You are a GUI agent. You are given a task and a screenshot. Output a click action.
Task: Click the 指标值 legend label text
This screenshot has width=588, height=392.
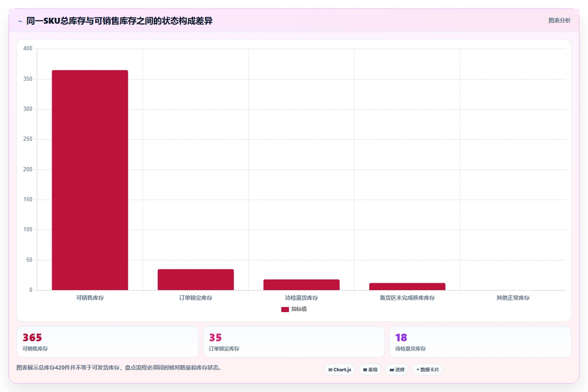tap(299, 309)
